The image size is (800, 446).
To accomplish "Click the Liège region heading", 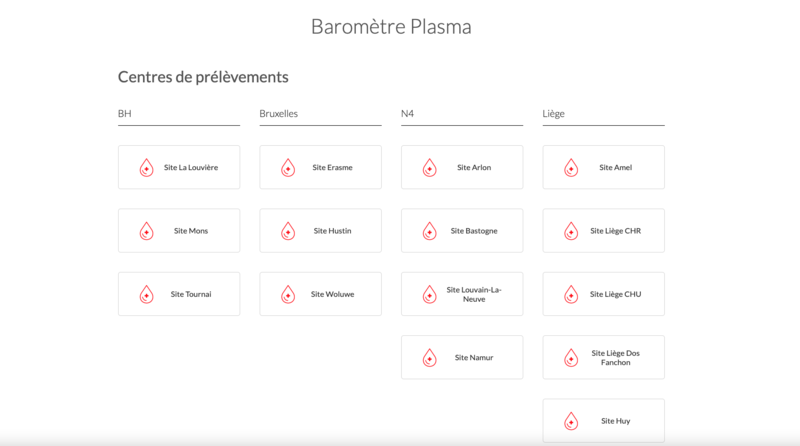I will pos(554,114).
